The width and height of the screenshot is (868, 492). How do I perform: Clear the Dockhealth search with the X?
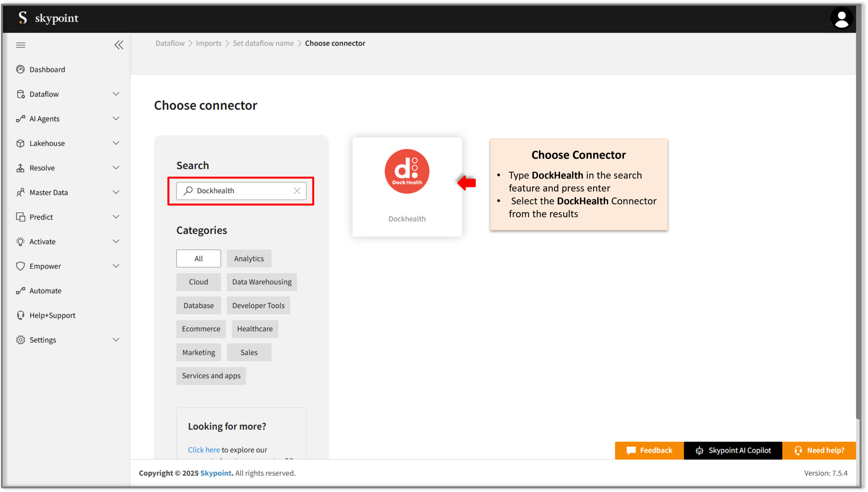[x=297, y=191]
